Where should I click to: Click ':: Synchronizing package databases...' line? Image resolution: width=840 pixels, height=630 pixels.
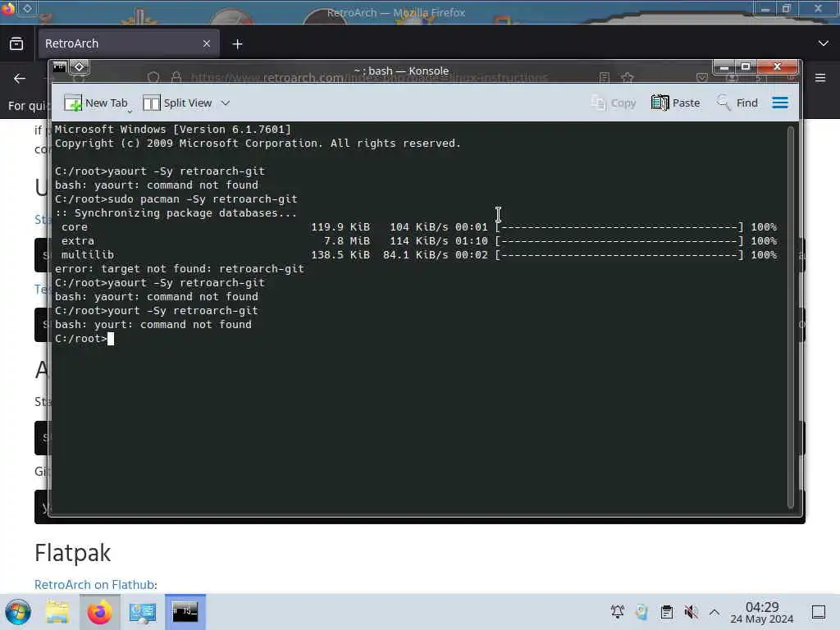tap(176, 213)
